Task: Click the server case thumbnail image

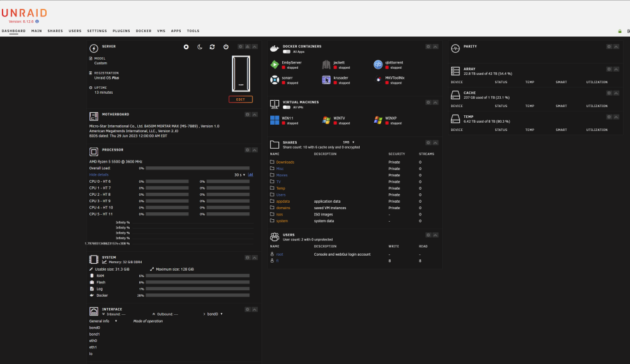Action: click(241, 74)
